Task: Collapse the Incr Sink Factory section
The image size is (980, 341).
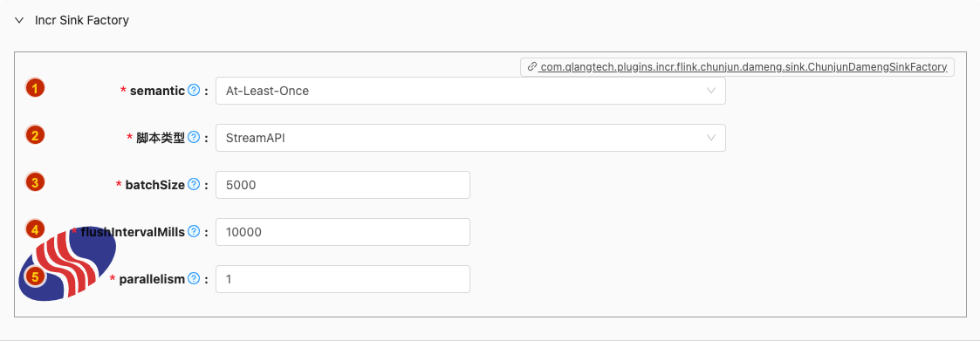Action: tap(19, 20)
